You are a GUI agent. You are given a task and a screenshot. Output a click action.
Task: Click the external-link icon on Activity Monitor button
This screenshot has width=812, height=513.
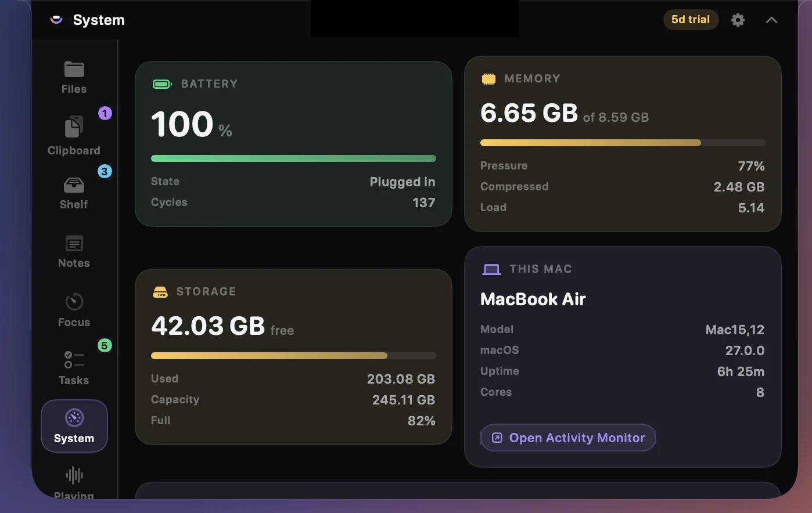[x=497, y=438]
